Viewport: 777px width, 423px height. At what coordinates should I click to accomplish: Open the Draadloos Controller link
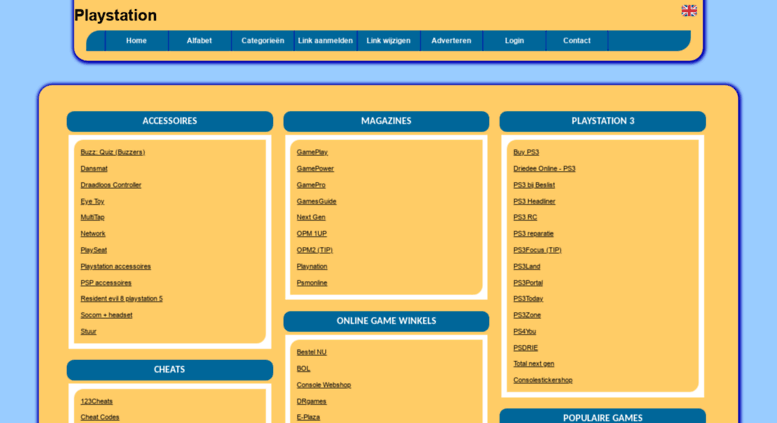pos(111,185)
